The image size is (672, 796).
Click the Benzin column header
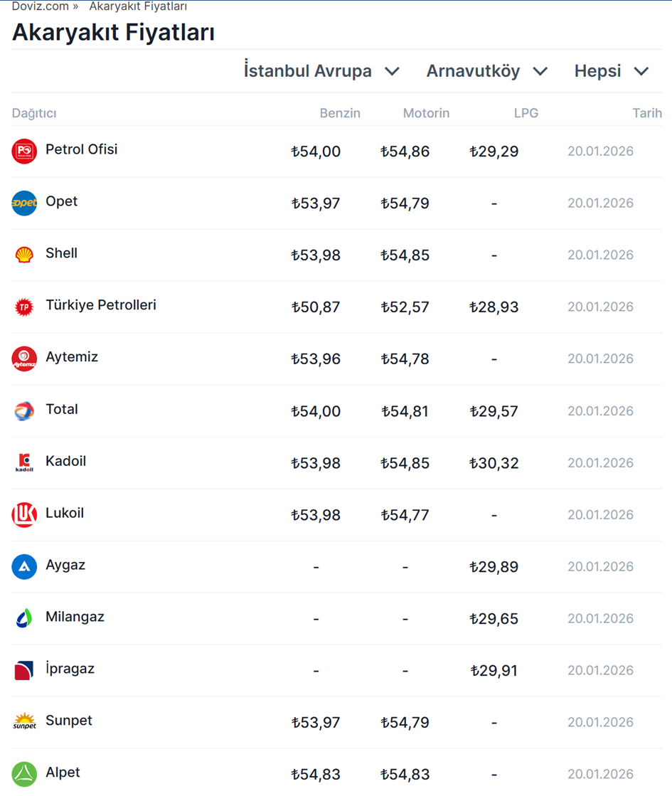pyautogui.click(x=340, y=113)
